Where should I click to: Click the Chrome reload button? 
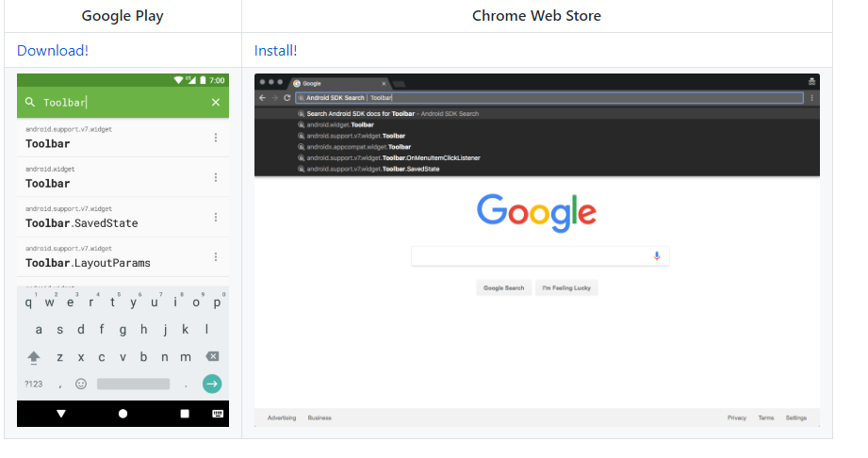(x=287, y=98)
